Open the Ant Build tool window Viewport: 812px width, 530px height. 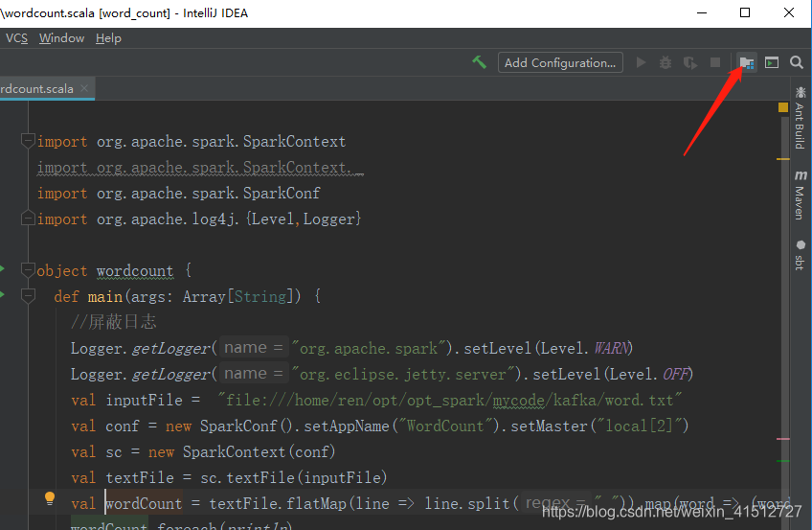[801, 118]
